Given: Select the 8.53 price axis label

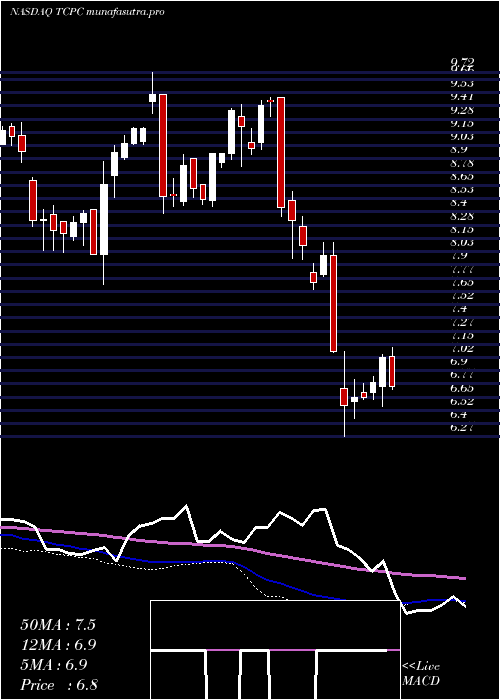Looking at the screenshot, I should [462, 190].
